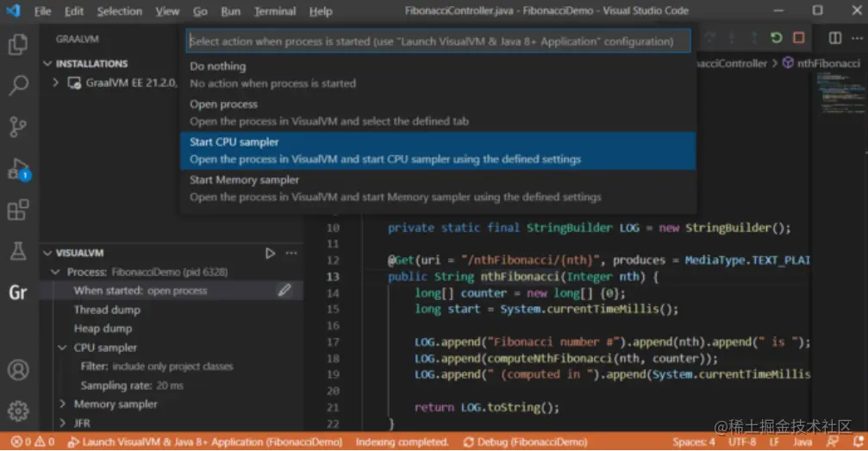868x451 pixels.
Task: Open the Edit menu
Action: (73, 11)
